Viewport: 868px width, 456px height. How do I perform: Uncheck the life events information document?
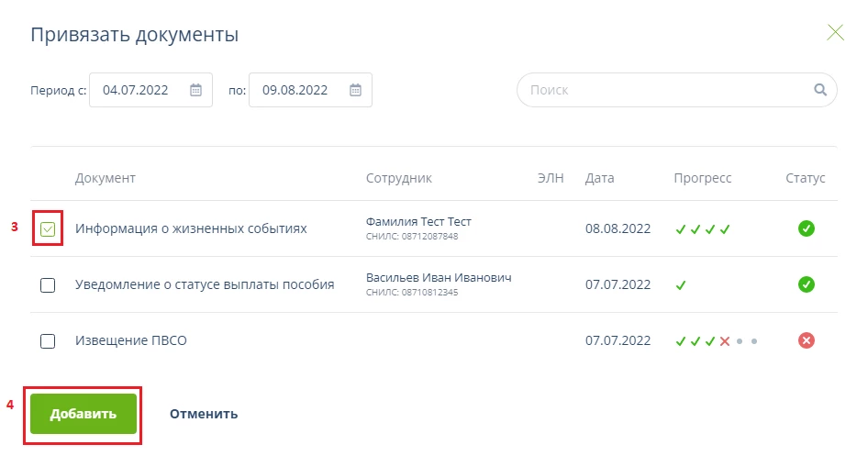pyautogui.click(x=48, y=228)
